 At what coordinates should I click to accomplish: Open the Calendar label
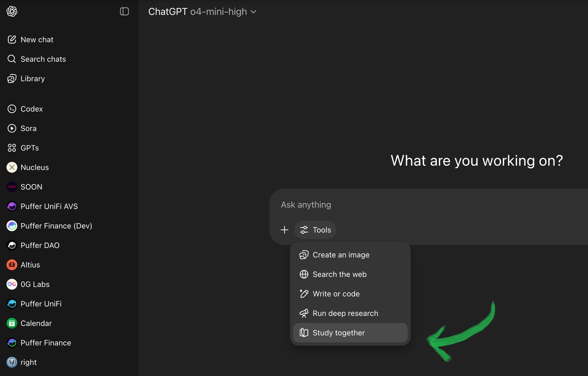coord(36,323)
